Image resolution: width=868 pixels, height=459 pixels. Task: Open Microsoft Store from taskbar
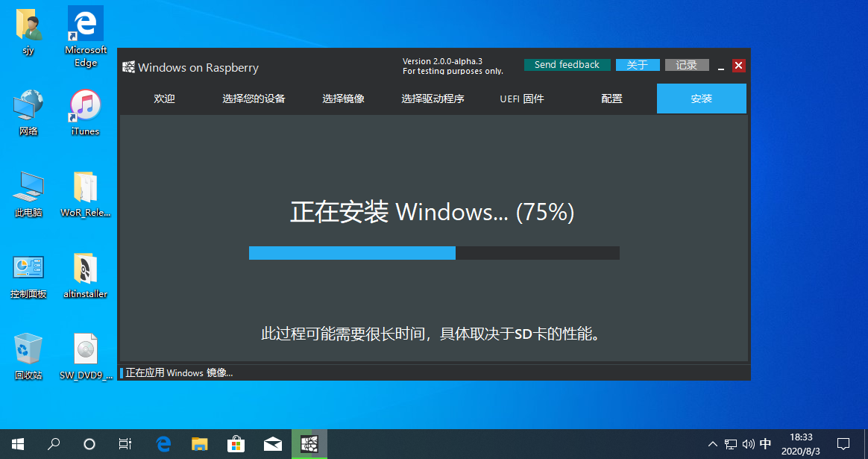point(236,444)
